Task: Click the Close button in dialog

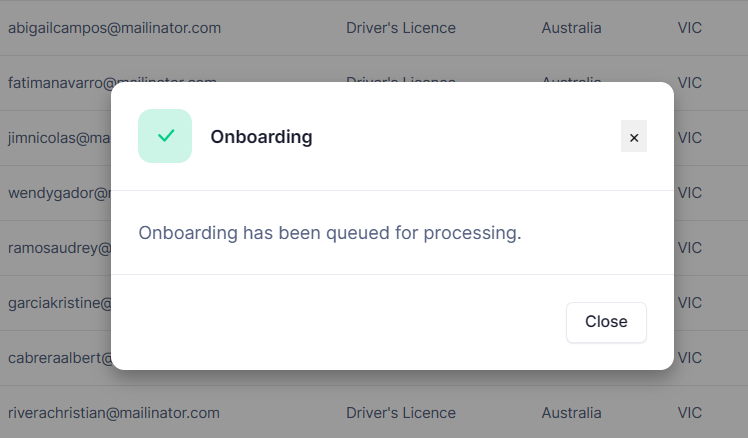Action: coord(606,322)
